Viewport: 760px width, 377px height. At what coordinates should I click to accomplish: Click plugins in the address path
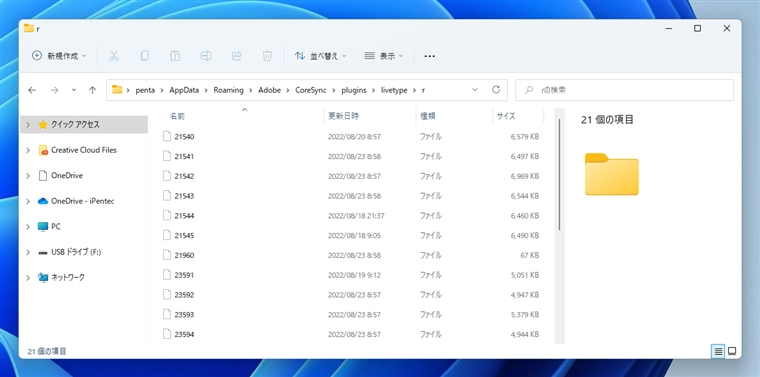click(x=354, y=90)
